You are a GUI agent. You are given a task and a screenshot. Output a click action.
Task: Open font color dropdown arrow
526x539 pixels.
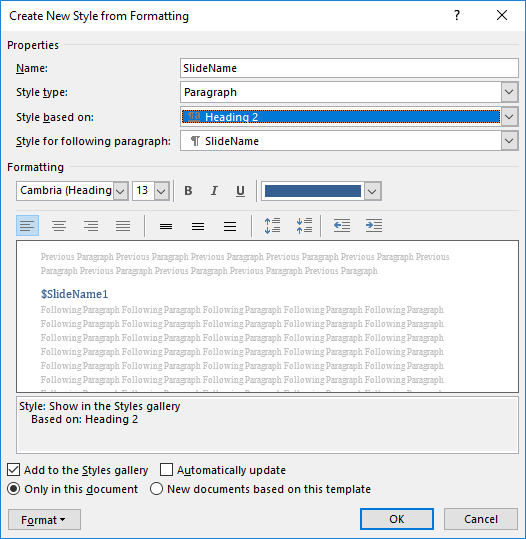372,191
